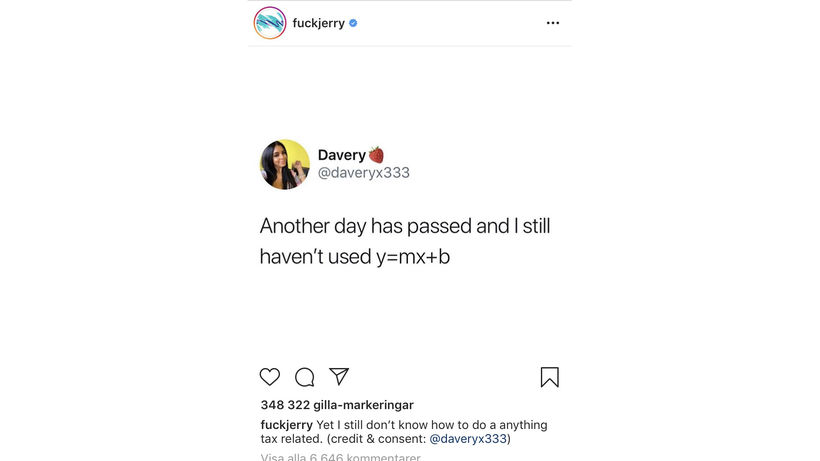Click the fuckjerry username in the header
820x461 pixels.
coord(318,23)
